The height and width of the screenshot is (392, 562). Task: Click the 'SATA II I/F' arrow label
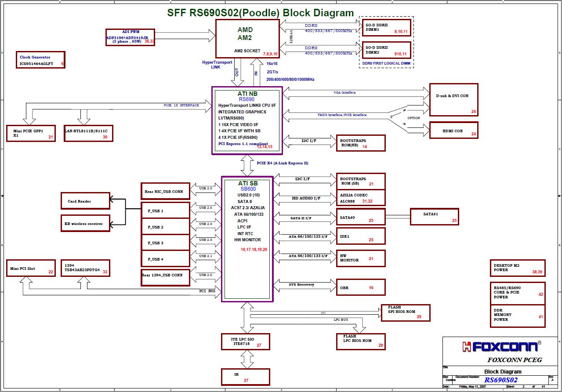[301, 218]
